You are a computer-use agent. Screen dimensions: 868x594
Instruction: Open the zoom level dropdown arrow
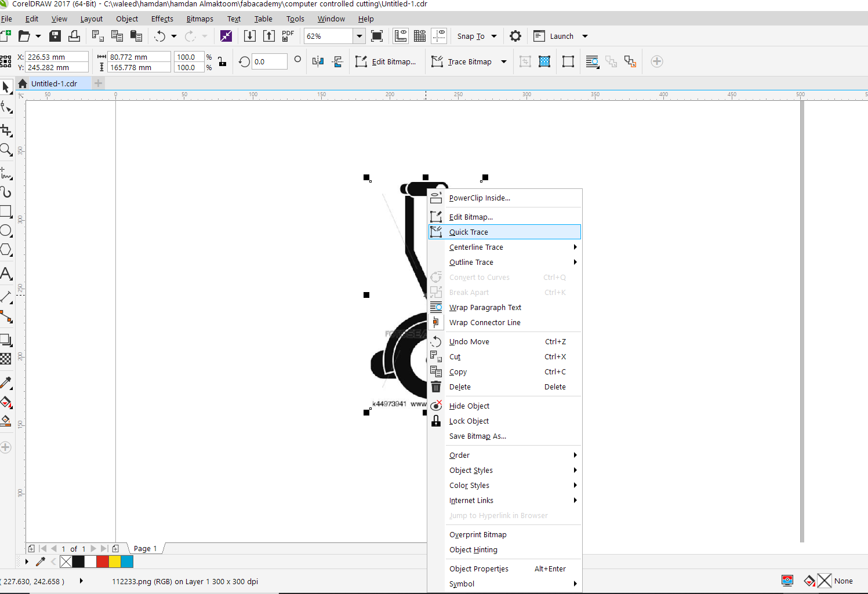359,36
